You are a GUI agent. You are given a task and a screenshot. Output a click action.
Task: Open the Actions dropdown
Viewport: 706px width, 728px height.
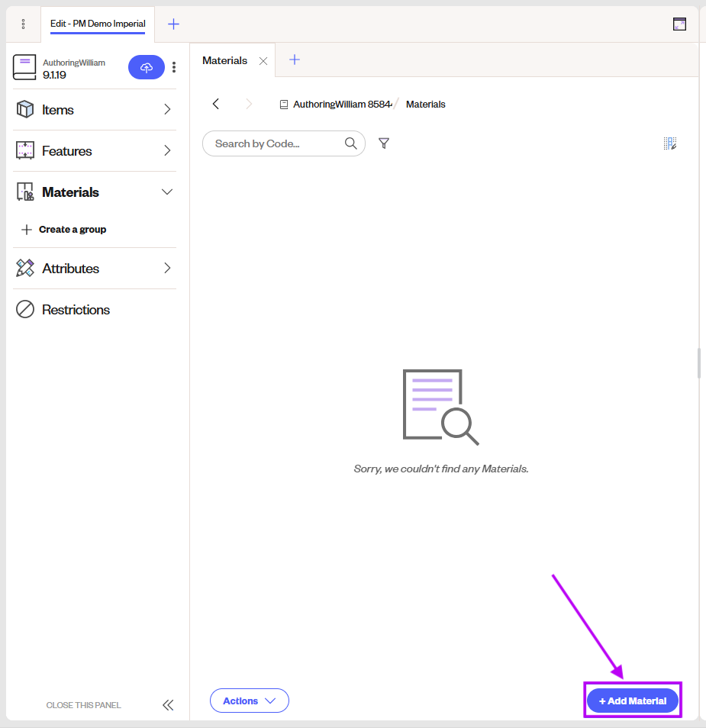pyautogui.click(x=250, y=701)
